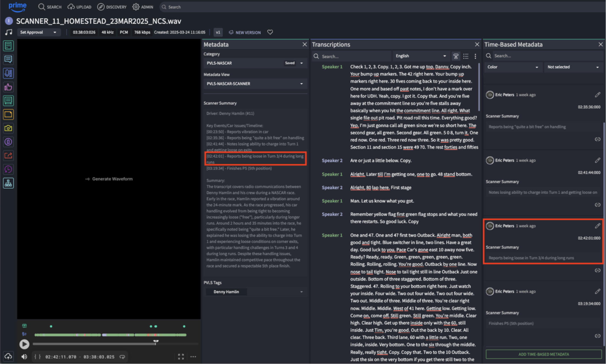Toggle loop playback button
This screenshot has width=606, height=364.
click(122, 357)
